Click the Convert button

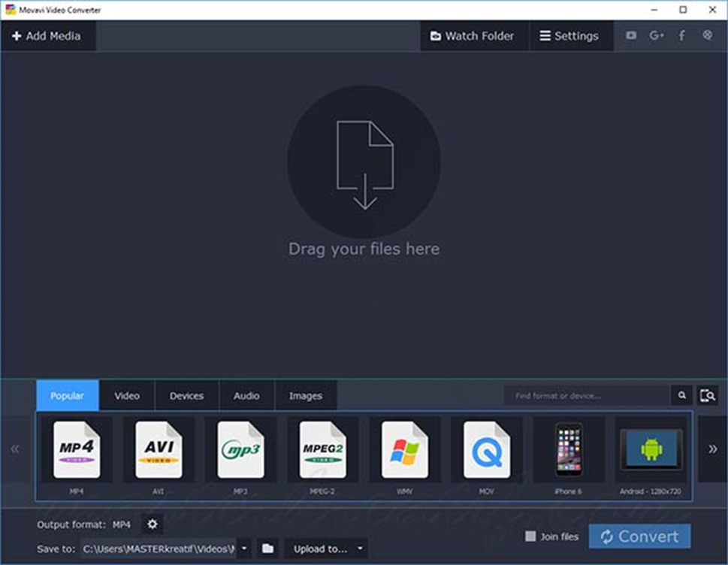(640, 536)
